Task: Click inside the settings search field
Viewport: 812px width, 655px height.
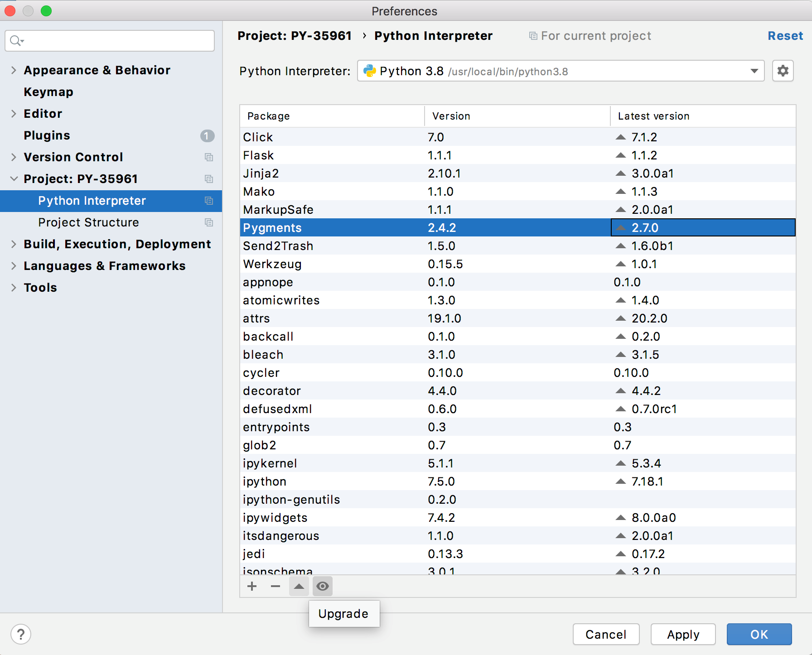Action: 109,40
